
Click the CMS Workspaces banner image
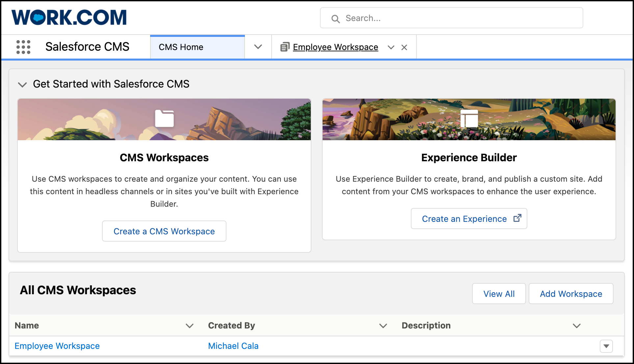click(164, 119)
